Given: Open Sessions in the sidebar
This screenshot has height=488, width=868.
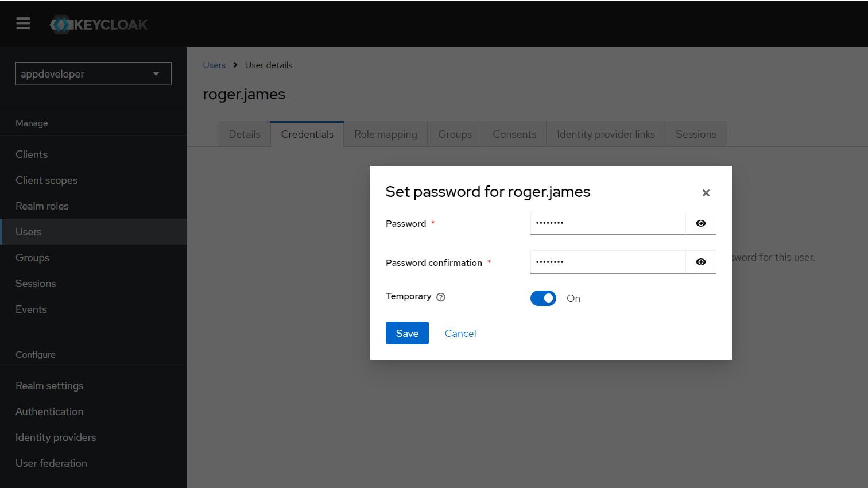Looking at the screenshot, I should [x=94, y=284].
